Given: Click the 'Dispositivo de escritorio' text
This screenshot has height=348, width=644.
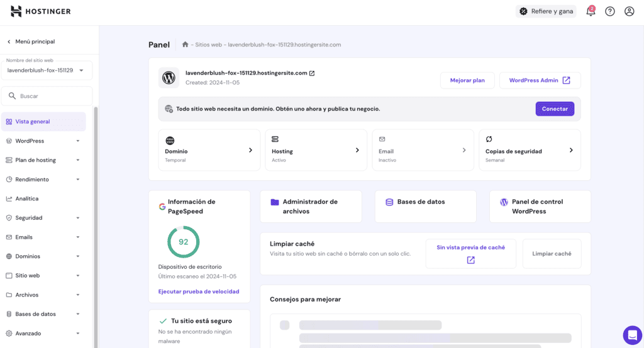Looking at the screenshot, I should pyautogui.click(x=190, y=267).
